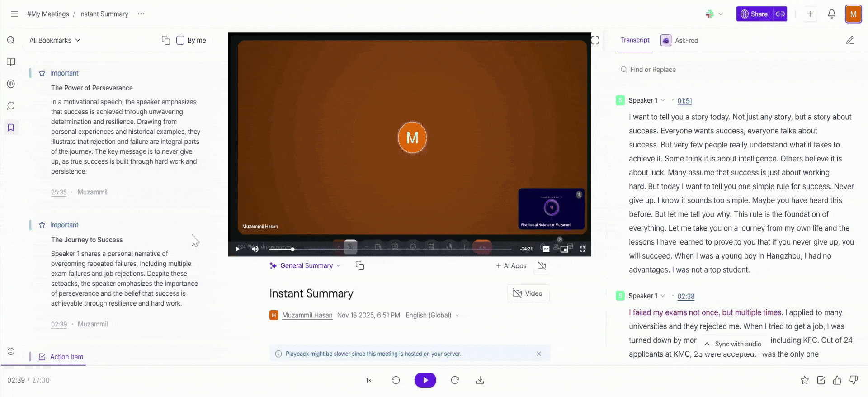Play the video in the embedded player
The image size is (868, 397).
pos(237,249)
